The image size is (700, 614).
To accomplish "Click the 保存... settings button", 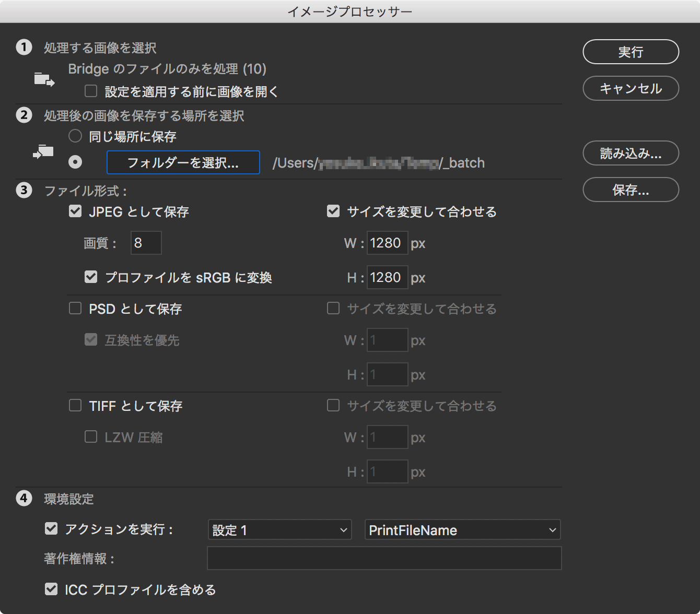I will [x=631, y=190].
